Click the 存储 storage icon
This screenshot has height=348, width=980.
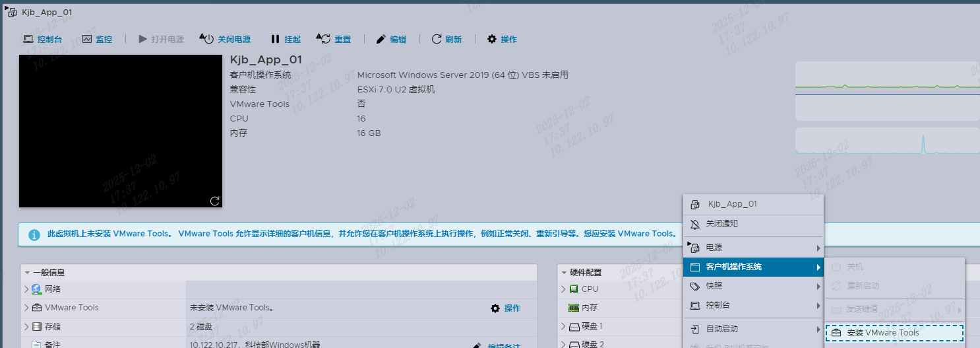37,327
